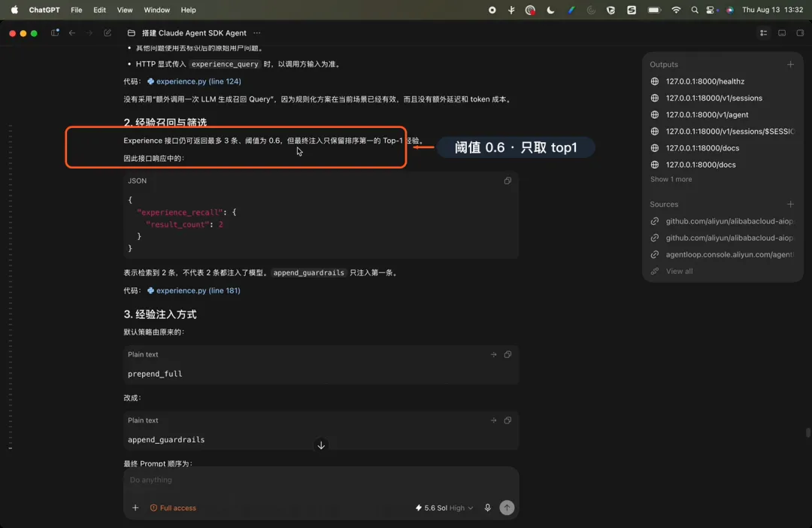Click the menu bar clock Thu Aug 13
This screenshot has height=528, width=812.
(772, 10)
